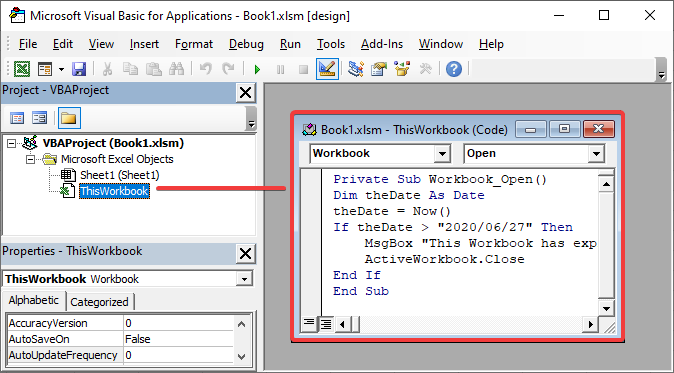Image resolution: width=674 pixels, height=373 pixels.
Task: Open the Add-Ins menu
Action: (x=382, y=44)
